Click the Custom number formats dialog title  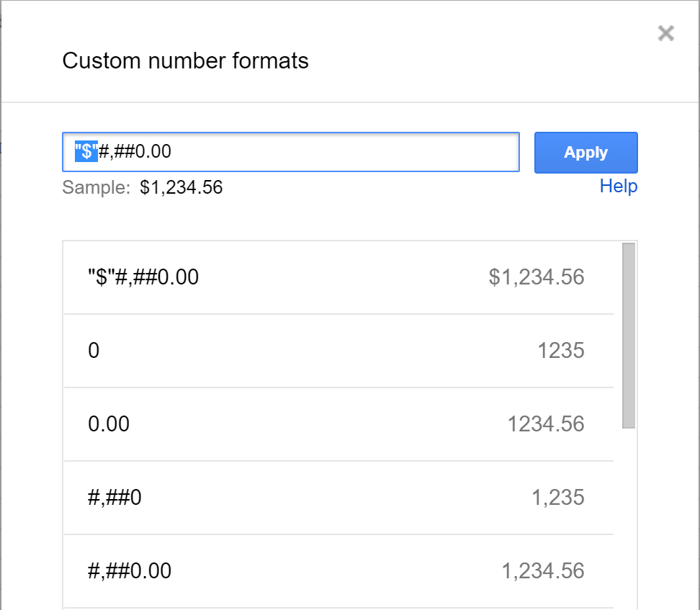(185, 61)
